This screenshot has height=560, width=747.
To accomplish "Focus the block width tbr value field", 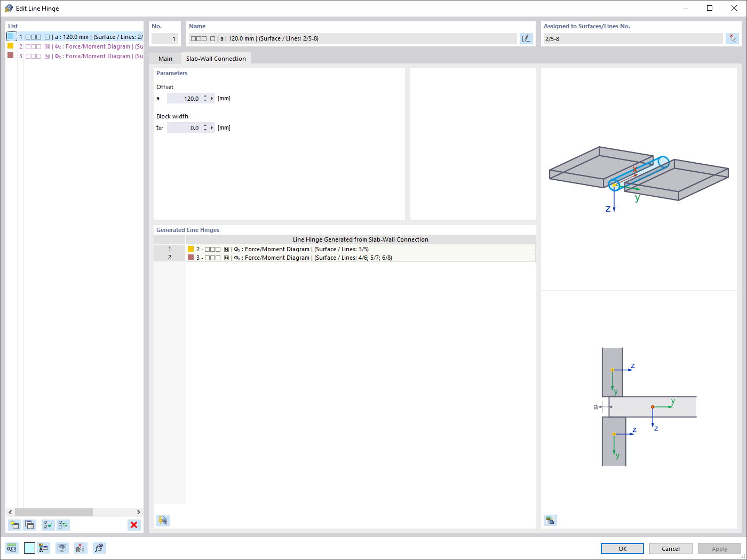I will [x=184, y=127].
